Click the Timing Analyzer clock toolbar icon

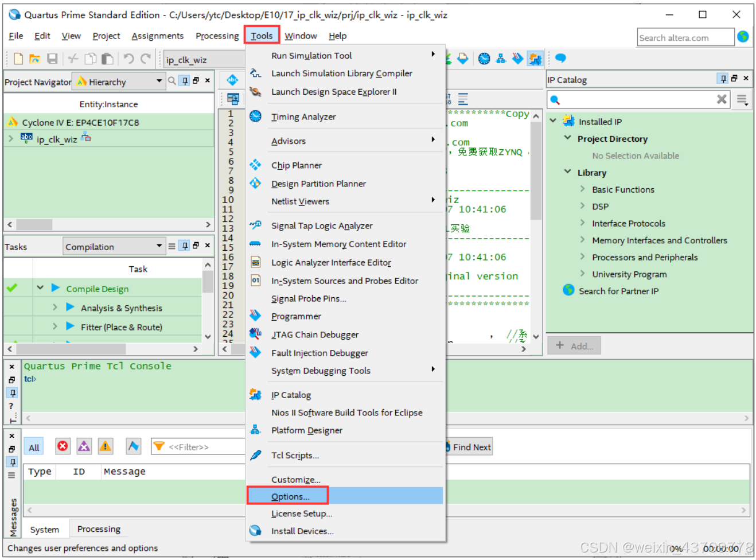tap(484, 59)
